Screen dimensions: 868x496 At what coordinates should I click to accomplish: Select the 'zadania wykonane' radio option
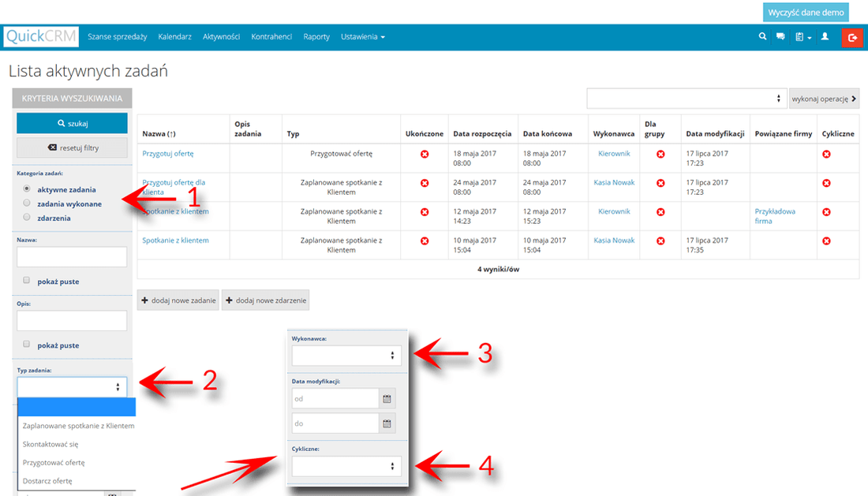point(27,203)
